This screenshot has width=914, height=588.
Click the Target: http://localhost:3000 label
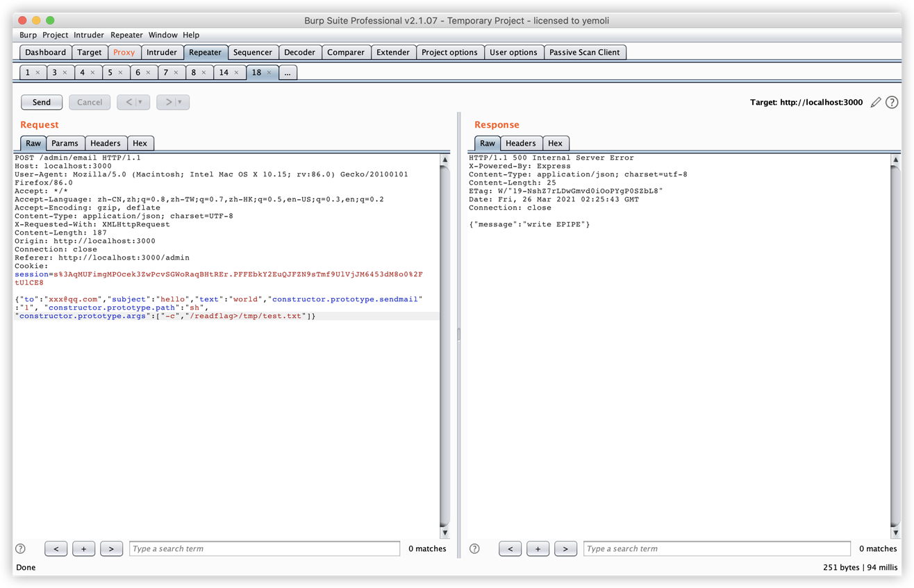tap(806, 102)
